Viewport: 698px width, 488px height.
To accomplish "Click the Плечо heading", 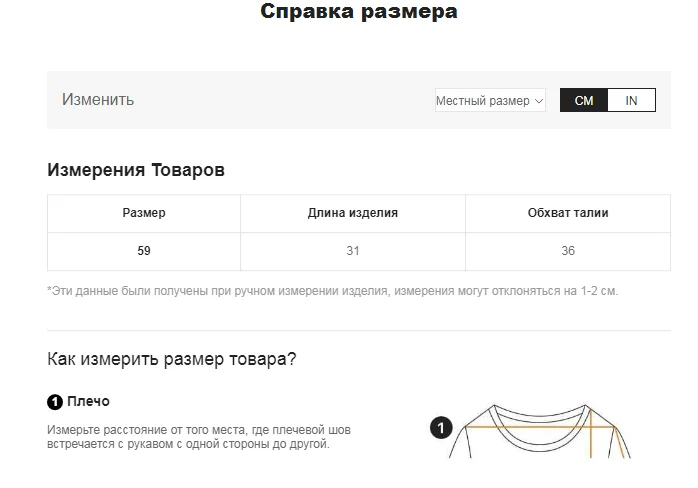I will [88, 402].
